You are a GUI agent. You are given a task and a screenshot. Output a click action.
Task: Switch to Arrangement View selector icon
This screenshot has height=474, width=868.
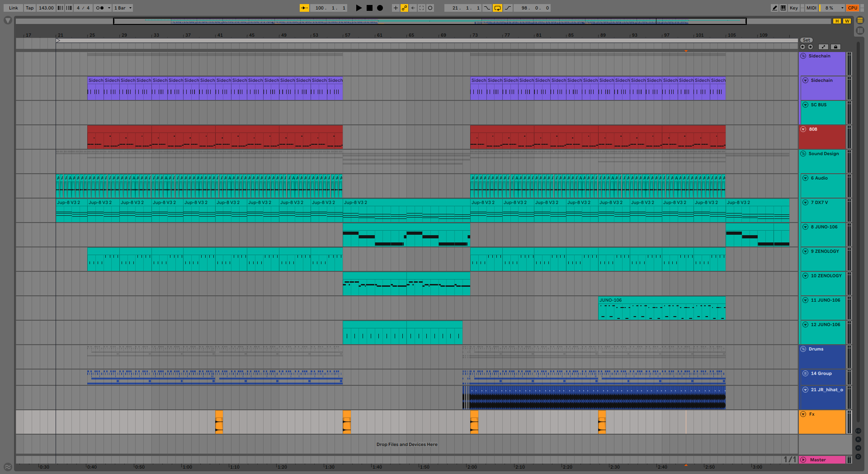pos(860,20)
